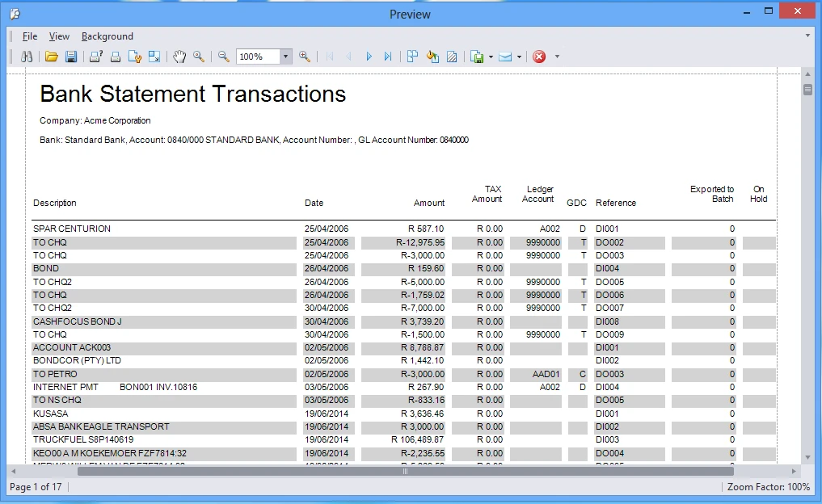Activate the zoom magnifier tool
Viewport: 822px width, 504px height.
[200, 57]
